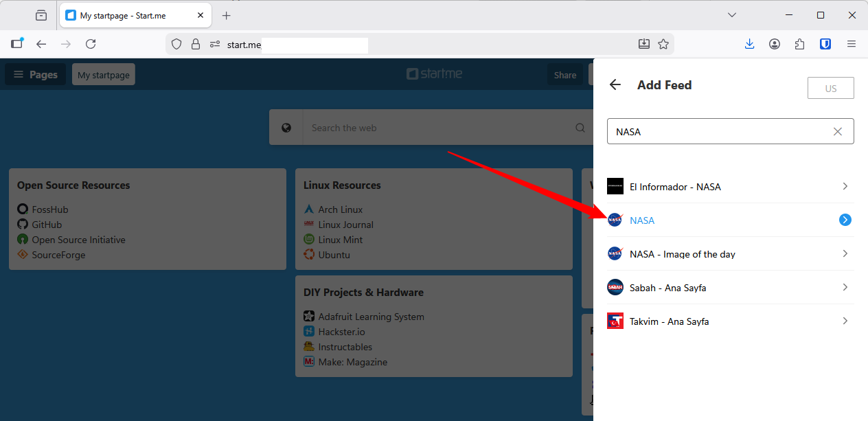
Task: Open the browser Downloads panel
Action: tap(749, 44)
